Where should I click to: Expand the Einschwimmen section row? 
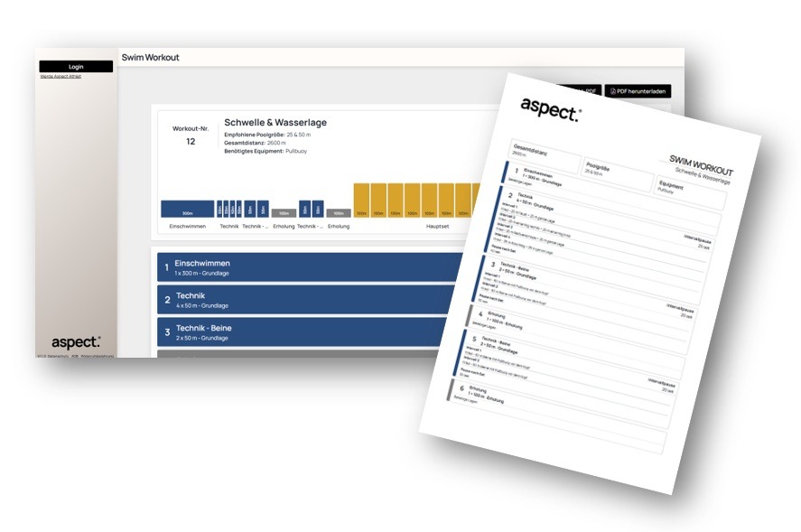coord(307,266)
